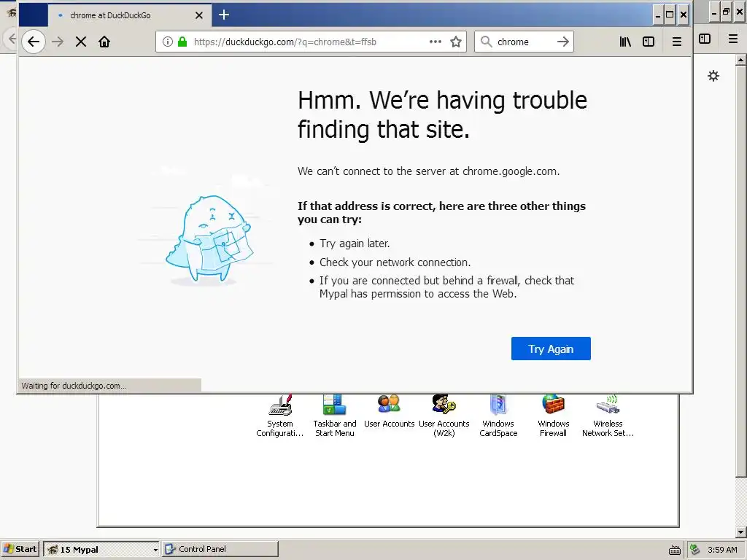Open Windows Firewall item

pos(553,416)
